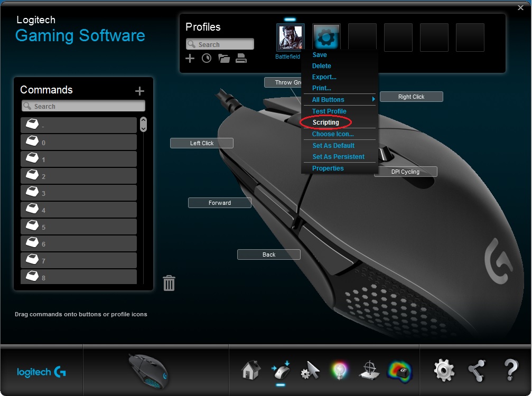Click the Right Click button label
The width and height of the screenshot is (532, 396).
click(411, 97)
